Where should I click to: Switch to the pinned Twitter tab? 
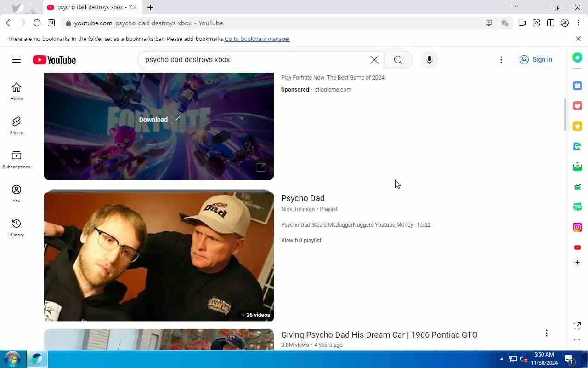click(17, 7)
